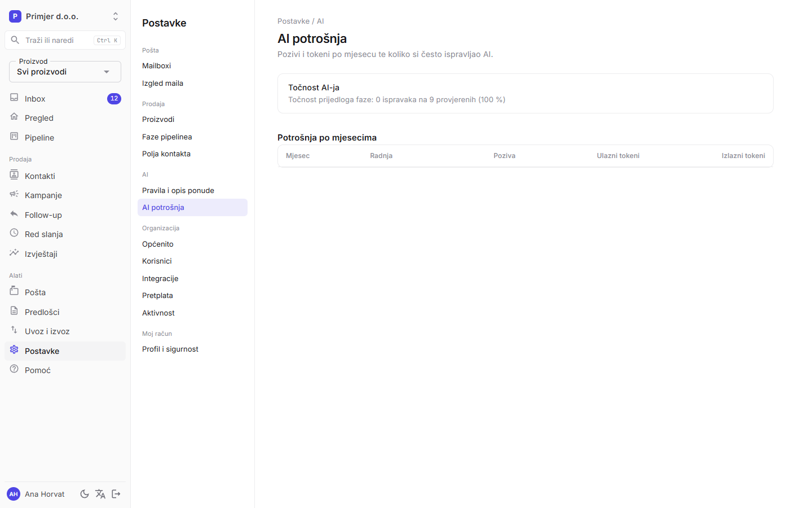Click the Red slanja clock icon
The height and width of the screenshot is (508, 812).
(x=14, y=233)
